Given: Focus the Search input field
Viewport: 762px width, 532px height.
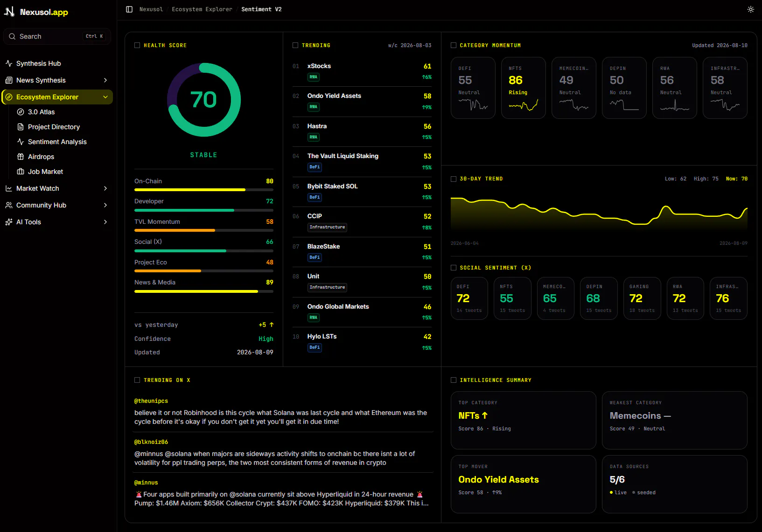Looking at the screenshot, I should 57,36.
